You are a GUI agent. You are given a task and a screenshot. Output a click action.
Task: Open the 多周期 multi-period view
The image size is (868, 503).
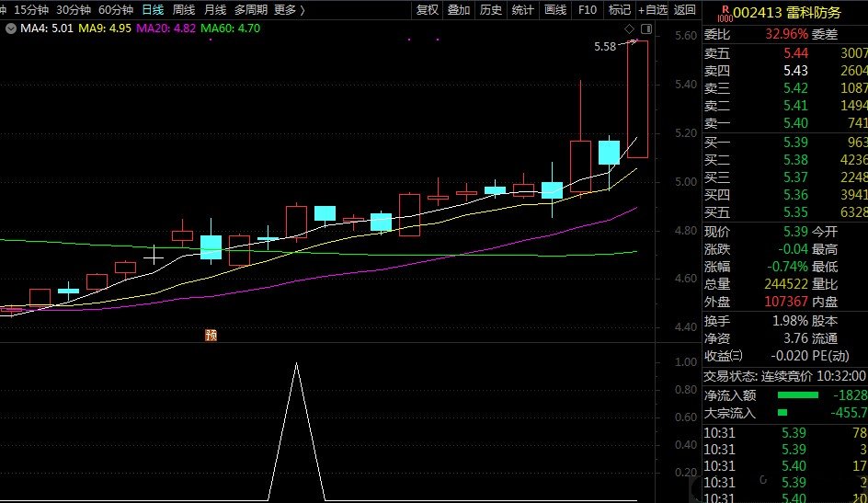251,10
